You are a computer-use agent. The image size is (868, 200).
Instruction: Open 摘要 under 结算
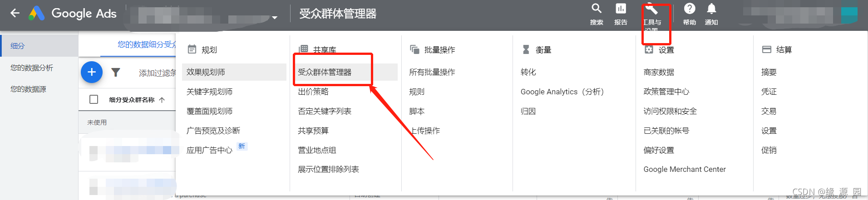pyautogui.click(x=769, y=72)
